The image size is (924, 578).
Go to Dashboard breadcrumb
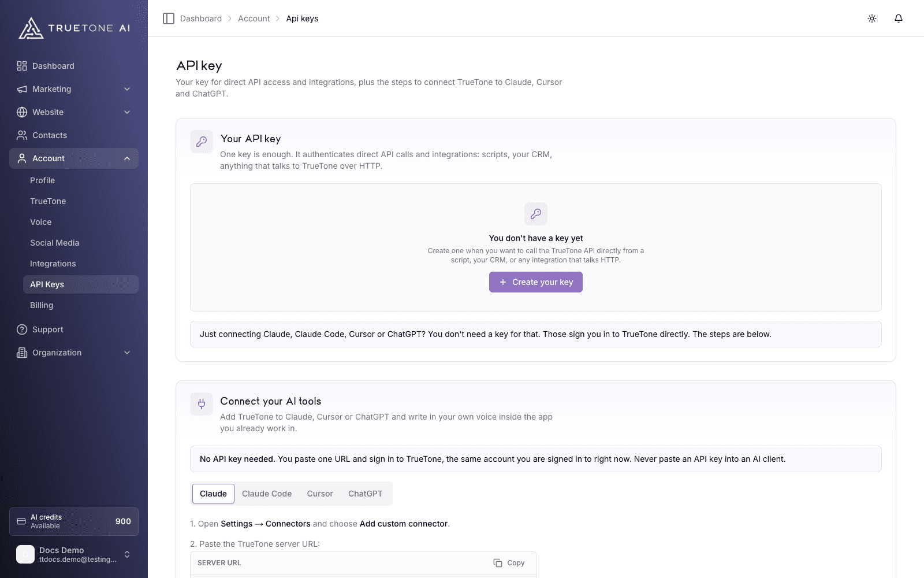201,18
